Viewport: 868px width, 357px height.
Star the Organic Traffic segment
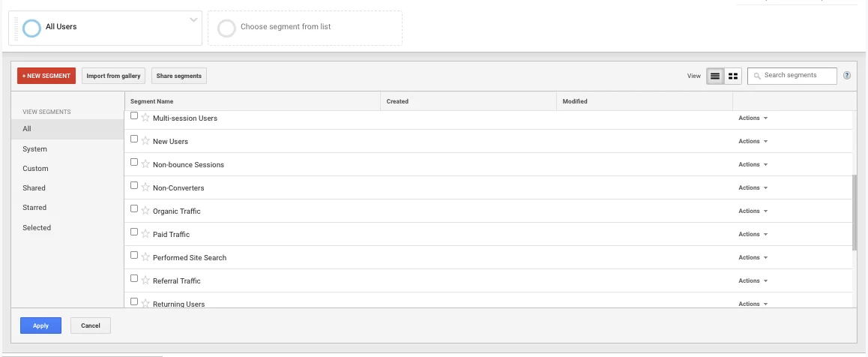click(x=145, y=211)
